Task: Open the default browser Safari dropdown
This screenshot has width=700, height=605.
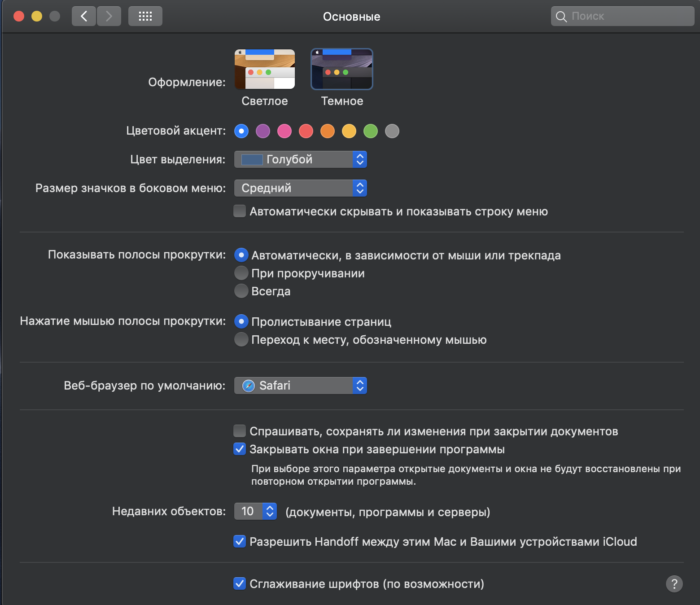Action: tap(301, 386)
